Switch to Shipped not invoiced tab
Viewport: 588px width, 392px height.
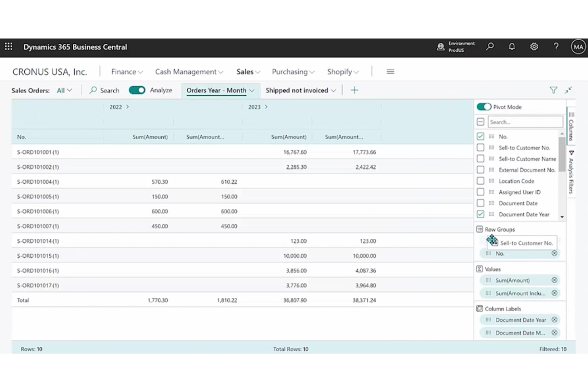coord(297,90)
